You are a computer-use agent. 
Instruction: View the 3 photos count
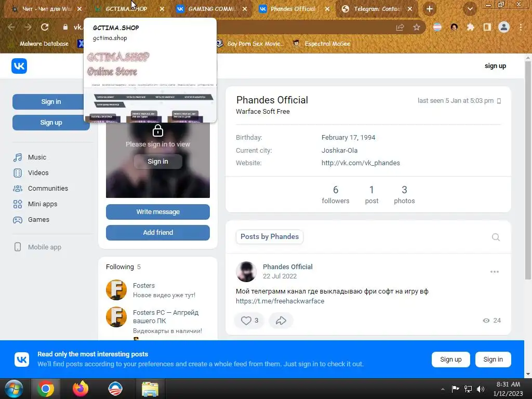click(x=404, y=194)
